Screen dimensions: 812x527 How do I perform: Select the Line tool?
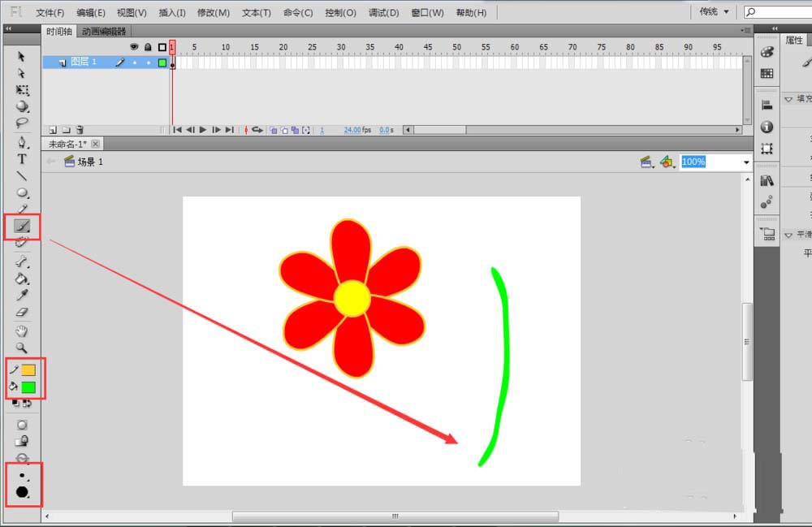pos(22,176)
